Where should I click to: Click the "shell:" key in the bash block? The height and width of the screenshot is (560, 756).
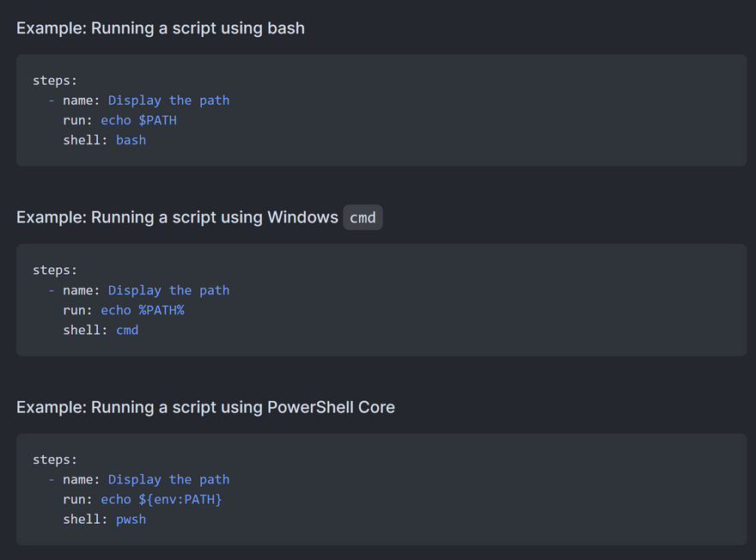click(86, 140)
